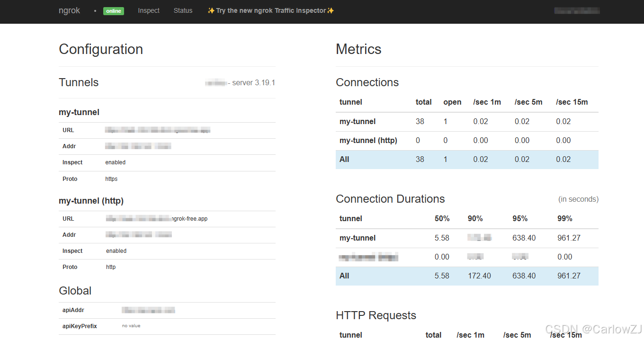Select the 95% column header
Screen dimensions: 644x340
coord(520,219)
